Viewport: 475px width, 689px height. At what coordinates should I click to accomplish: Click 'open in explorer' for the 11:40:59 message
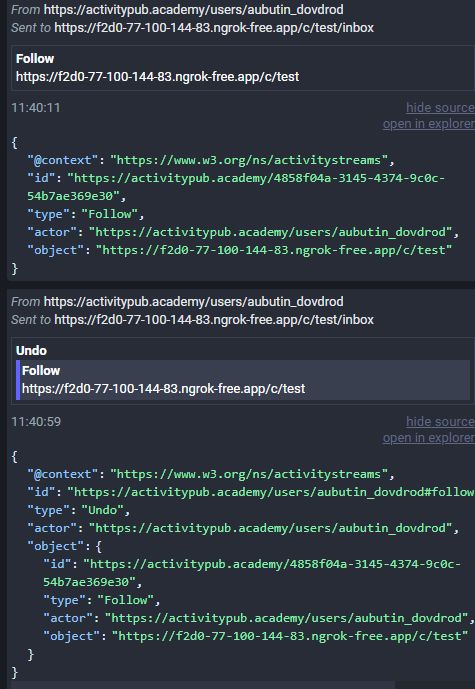429,438
